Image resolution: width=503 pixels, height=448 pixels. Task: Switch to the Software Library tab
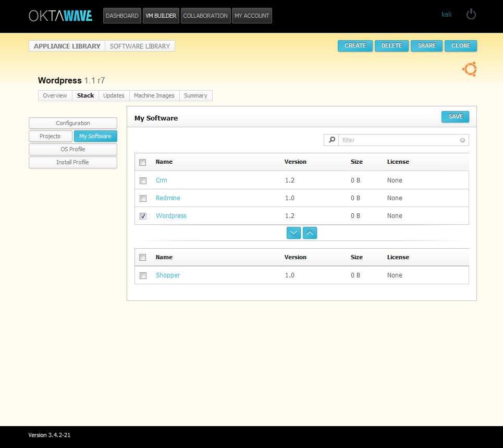(x=140, y=46)
